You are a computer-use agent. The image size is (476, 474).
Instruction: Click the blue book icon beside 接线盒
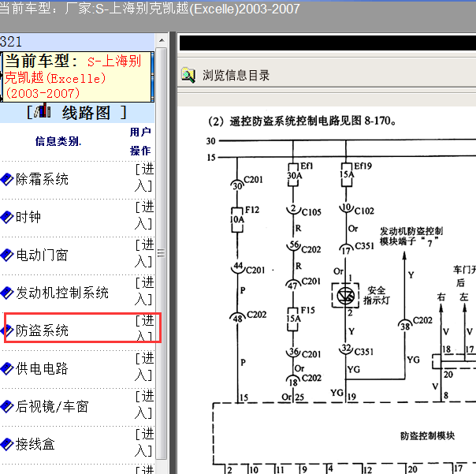(x=6, y=444)
